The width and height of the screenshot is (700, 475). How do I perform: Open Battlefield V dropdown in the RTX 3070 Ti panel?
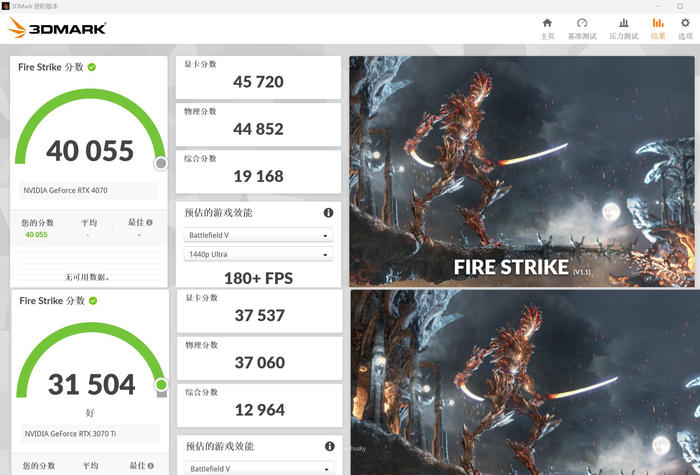259,468
